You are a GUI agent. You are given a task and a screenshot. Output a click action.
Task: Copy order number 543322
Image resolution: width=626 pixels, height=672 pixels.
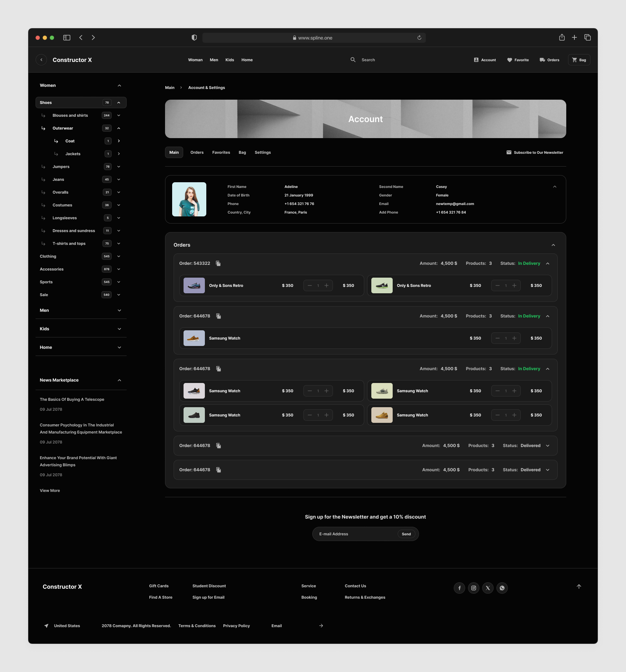click(218, 263)
